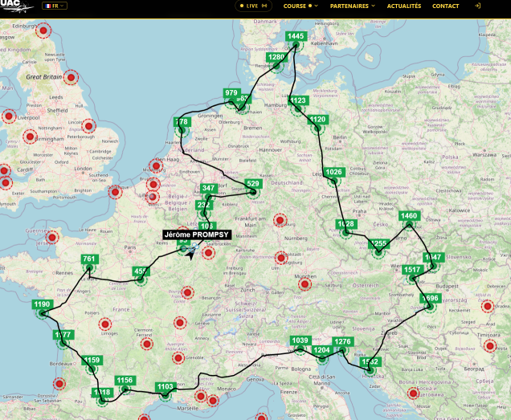Click the UAC logo in the header
The height and width of the screenshot is (420, 511).
[16, 6]
